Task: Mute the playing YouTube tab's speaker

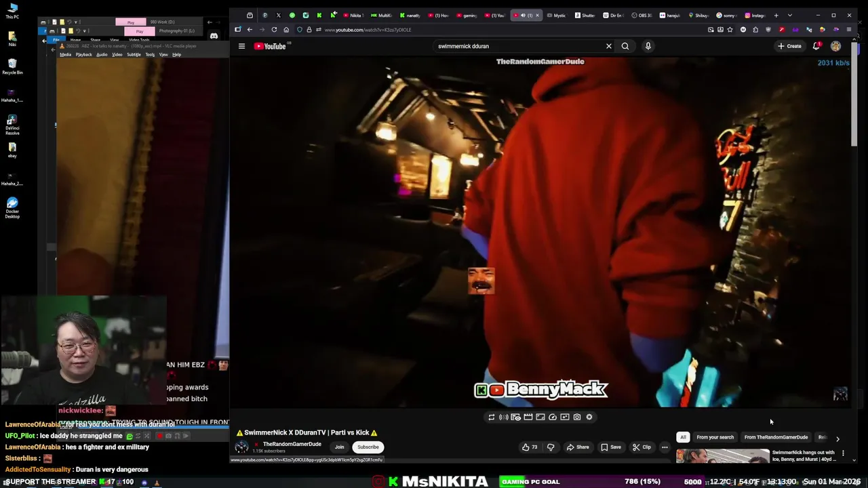Action: tap(523, 15)
